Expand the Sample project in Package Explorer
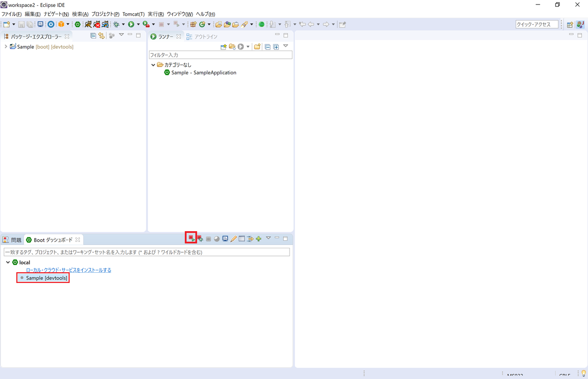 (x=5, y=47)
